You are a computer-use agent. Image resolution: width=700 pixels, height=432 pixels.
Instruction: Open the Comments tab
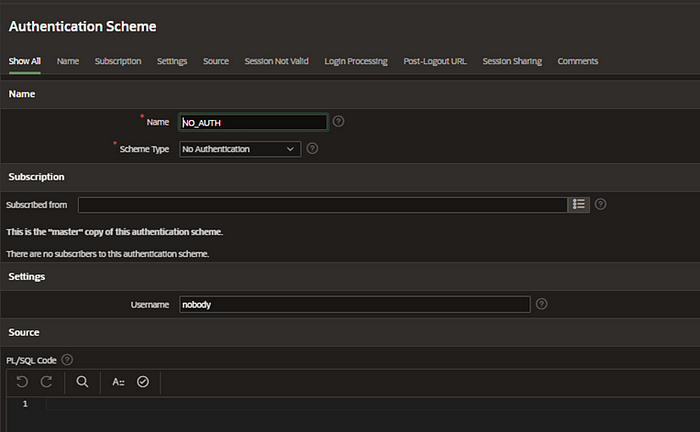pyautogui.click(x=578, y=61)
